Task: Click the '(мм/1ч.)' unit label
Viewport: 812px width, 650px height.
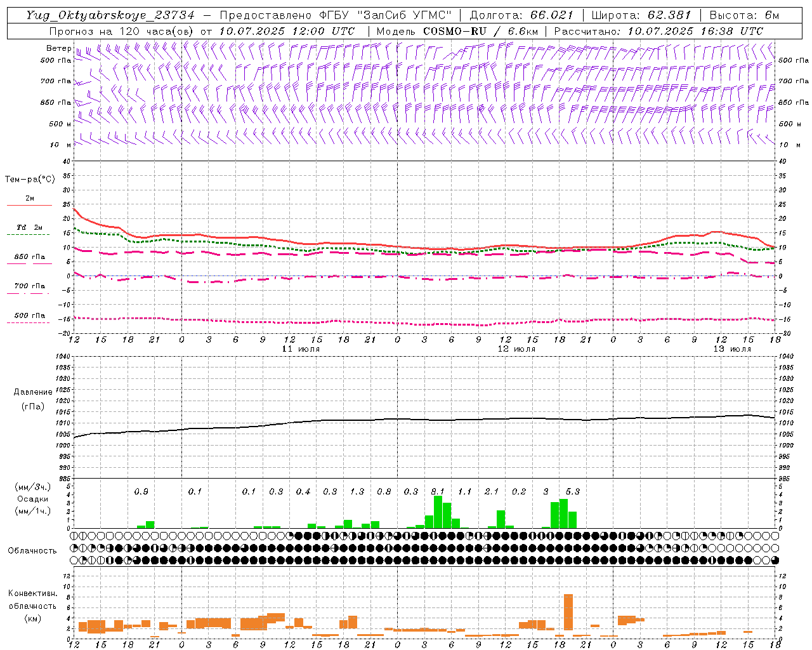Action: pos(33,511)
